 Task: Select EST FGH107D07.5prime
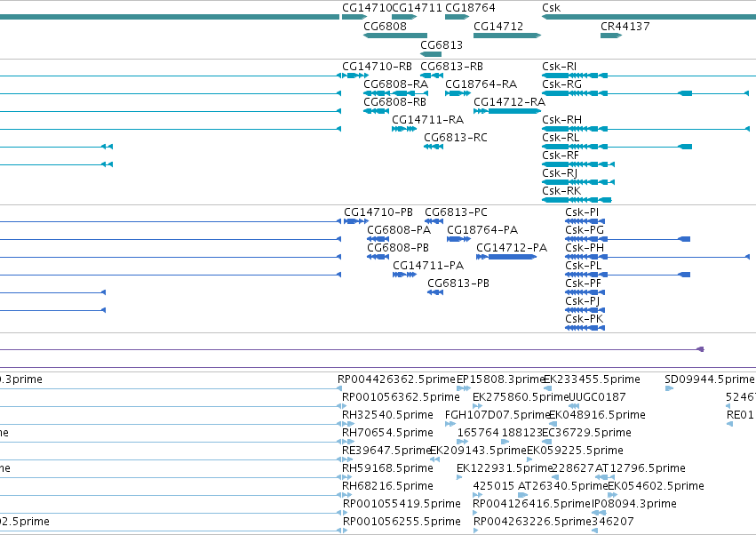point(497,415)
